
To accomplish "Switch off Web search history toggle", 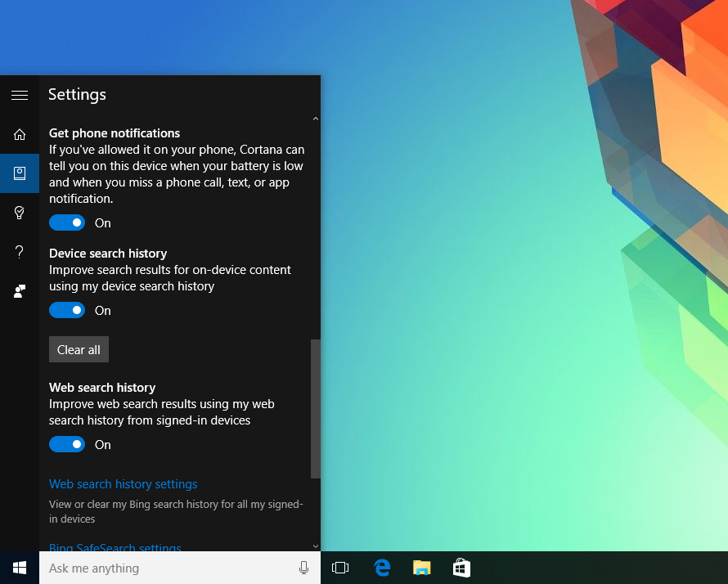I will coord(67,444).
